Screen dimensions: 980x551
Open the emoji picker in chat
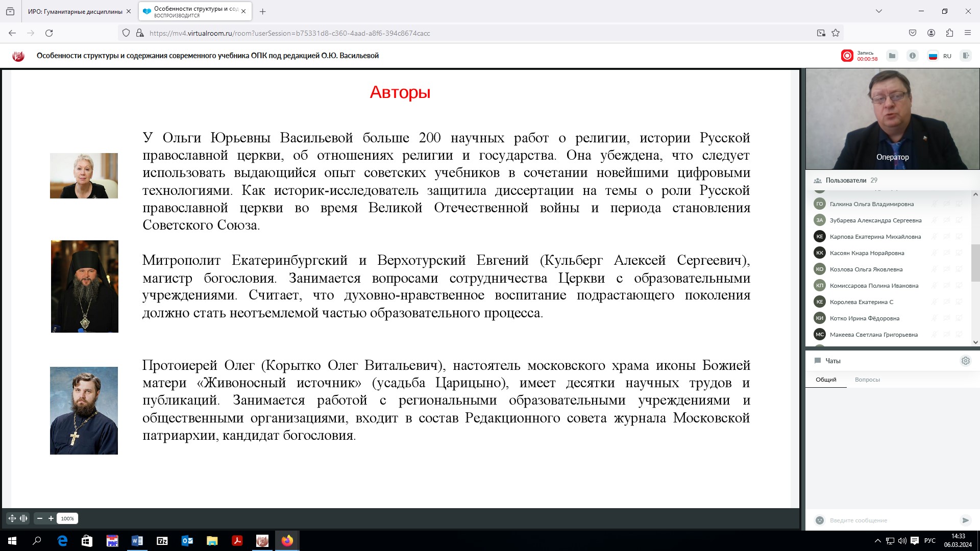coord(820,520)
